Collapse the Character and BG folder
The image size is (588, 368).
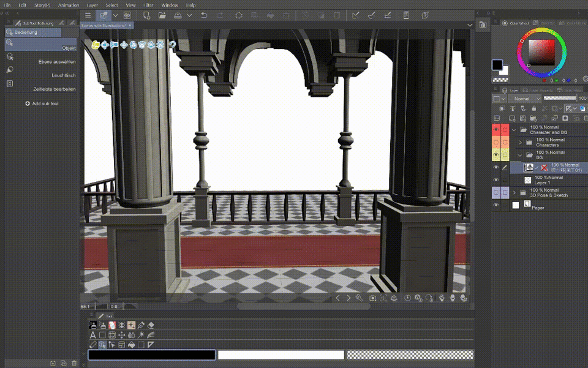514,130
